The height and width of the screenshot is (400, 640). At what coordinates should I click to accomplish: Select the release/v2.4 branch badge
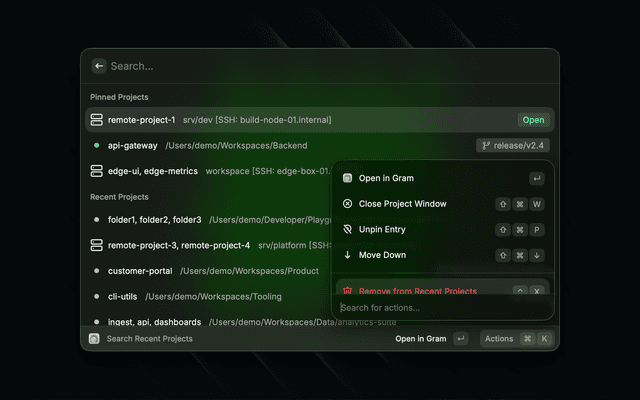(513, 145)
